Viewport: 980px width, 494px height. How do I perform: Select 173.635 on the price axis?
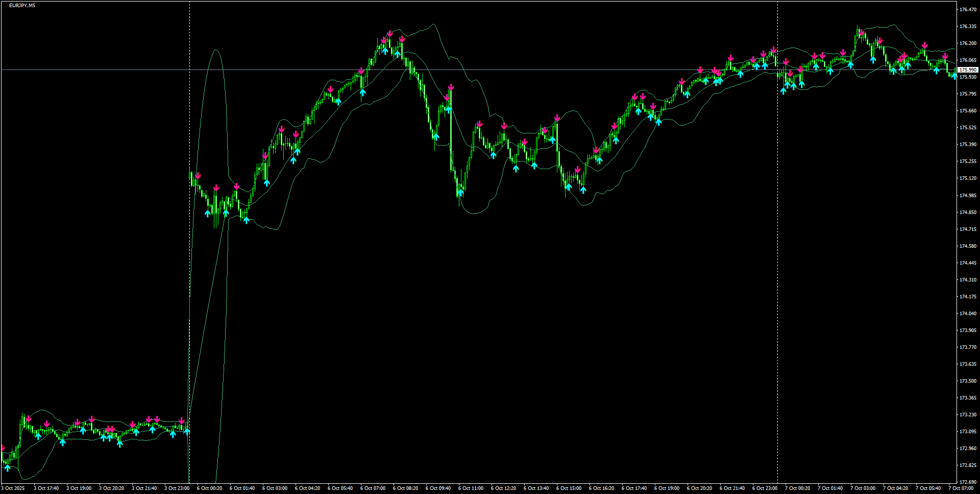tap(968, 364)
